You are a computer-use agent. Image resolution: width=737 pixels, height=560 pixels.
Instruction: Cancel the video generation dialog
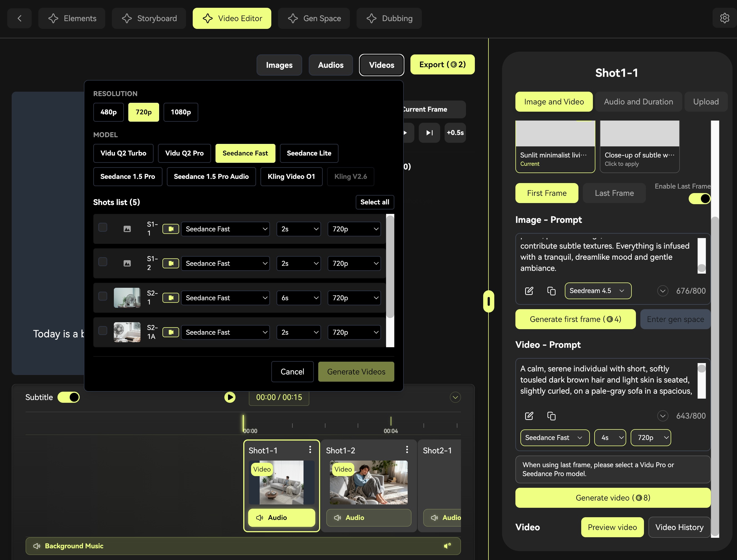pyautogui.click(x=292, y=372)
